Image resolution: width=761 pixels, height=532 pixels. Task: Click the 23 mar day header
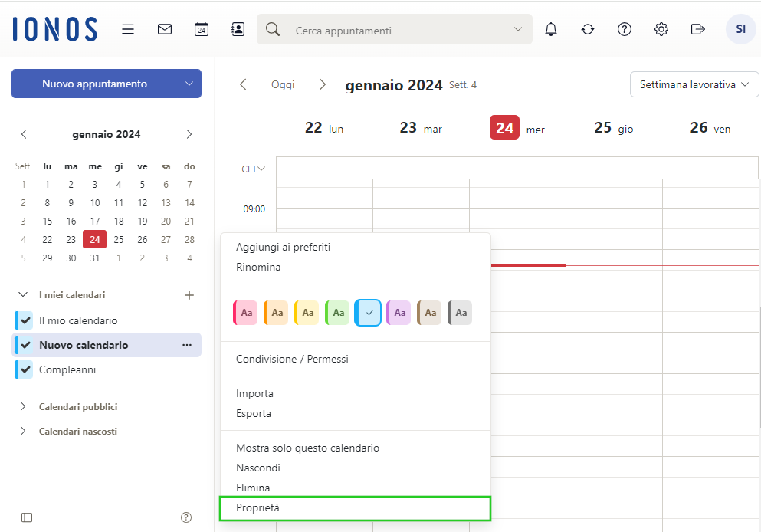(x=421, y=128)
